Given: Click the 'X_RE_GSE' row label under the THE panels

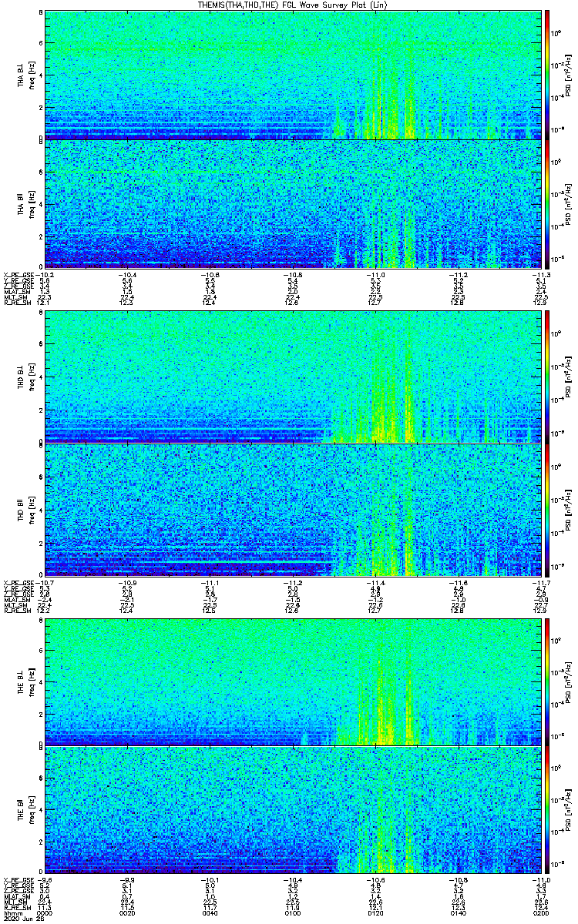Looking at the screenshot, I should coord(17,881).
